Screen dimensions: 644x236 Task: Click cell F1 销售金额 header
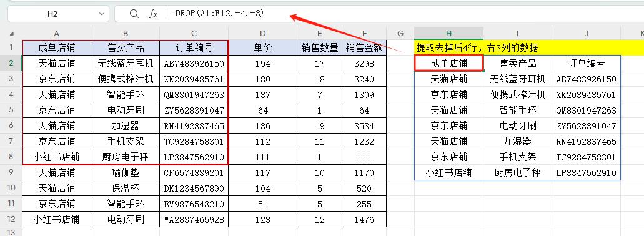coord(364,47)
